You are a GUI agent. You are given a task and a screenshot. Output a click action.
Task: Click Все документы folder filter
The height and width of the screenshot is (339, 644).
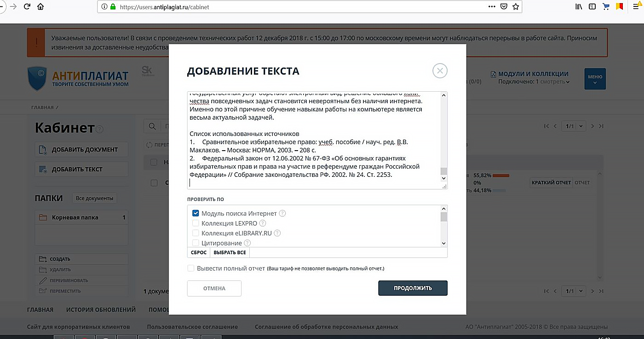click(94, 199)
